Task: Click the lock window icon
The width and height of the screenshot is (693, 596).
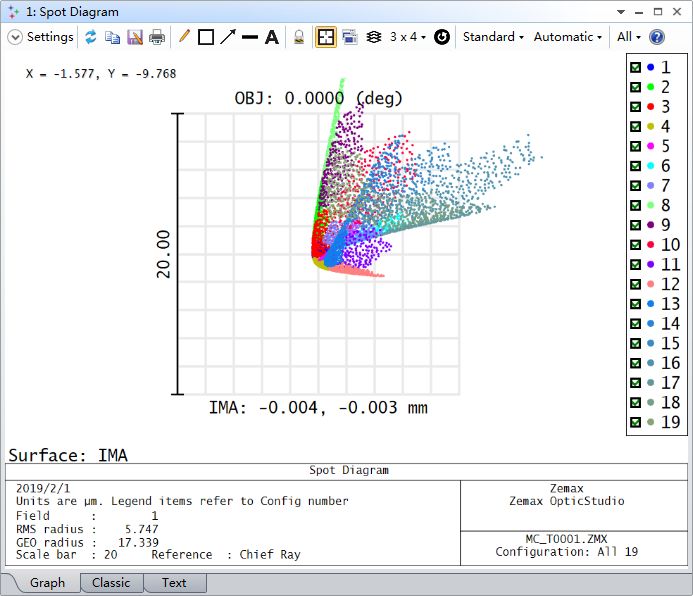Action: 299,37
